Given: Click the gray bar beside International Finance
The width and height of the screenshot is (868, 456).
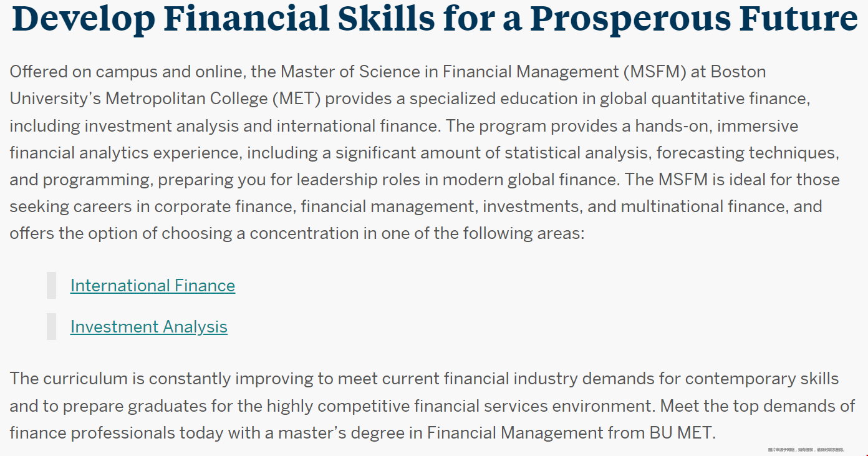Looking at the screenshot, I should (52, 286).
